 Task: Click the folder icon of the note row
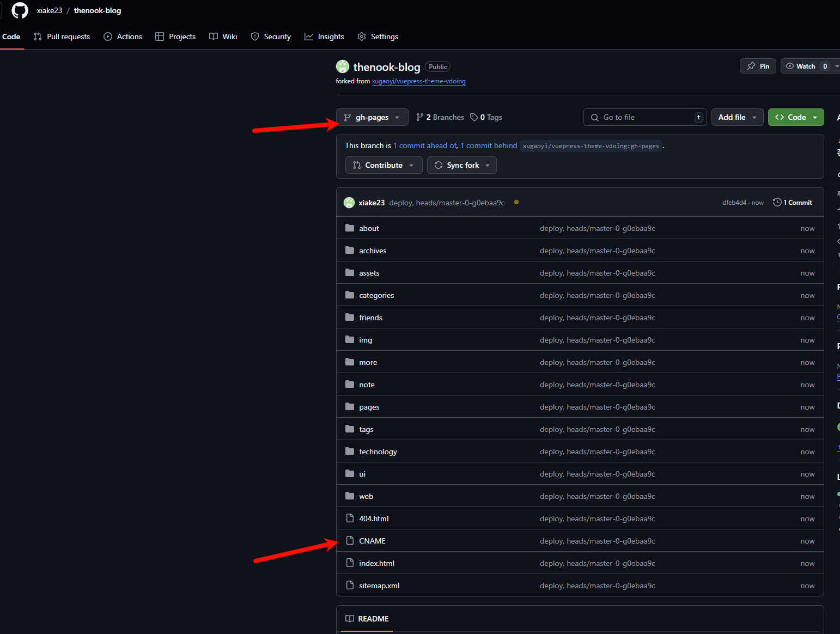[350, 384]
